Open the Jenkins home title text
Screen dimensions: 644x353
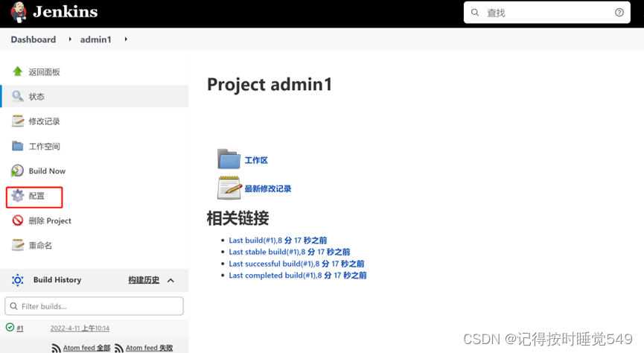[66, 11]
